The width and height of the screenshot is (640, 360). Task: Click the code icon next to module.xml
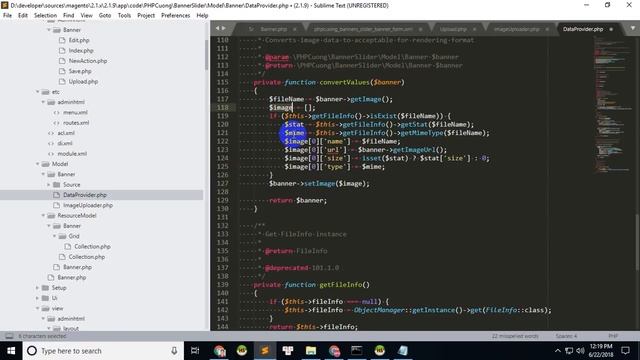point(51,153)
